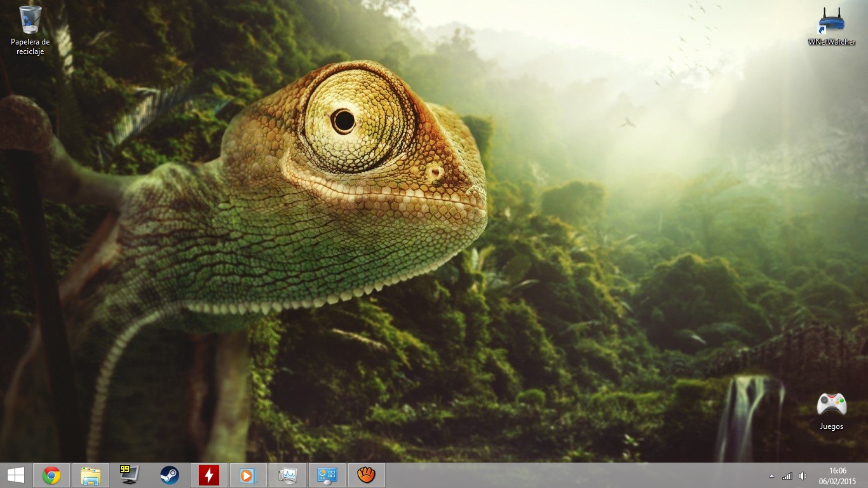
Task: Open the volume speaker tray icon
Action: (x=803, y=476)
